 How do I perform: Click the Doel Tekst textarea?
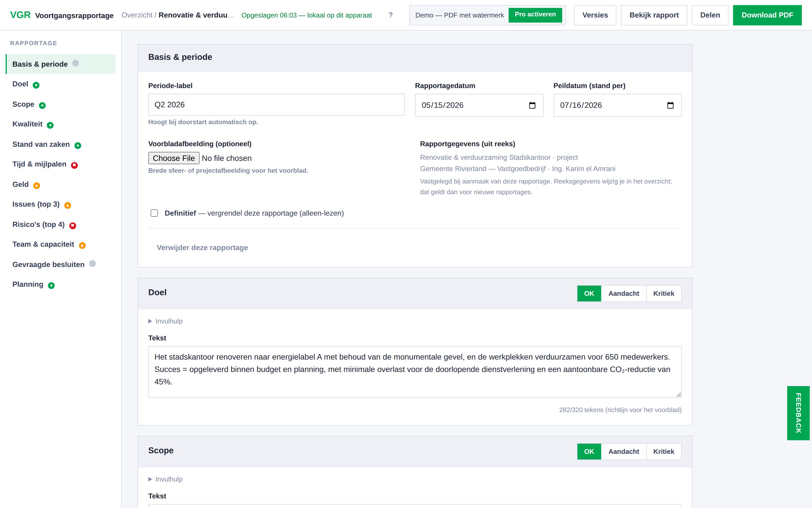pyautogui.click(x=415, y=372)
